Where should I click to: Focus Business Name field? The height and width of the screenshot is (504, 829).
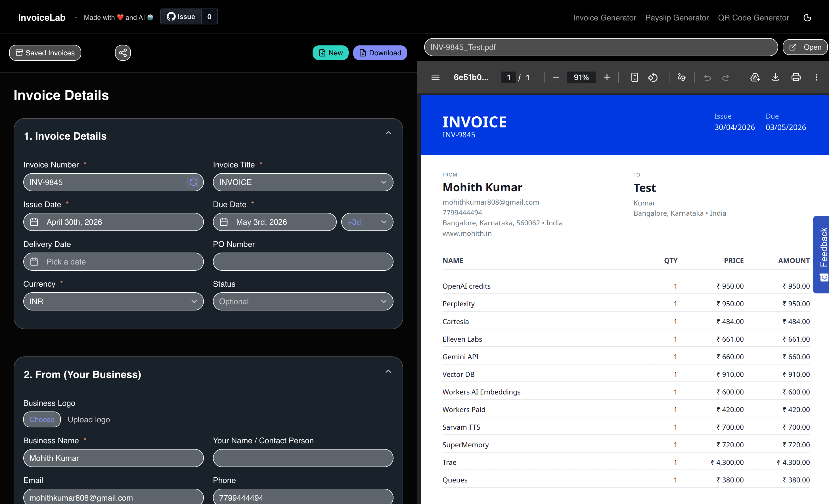113,458
